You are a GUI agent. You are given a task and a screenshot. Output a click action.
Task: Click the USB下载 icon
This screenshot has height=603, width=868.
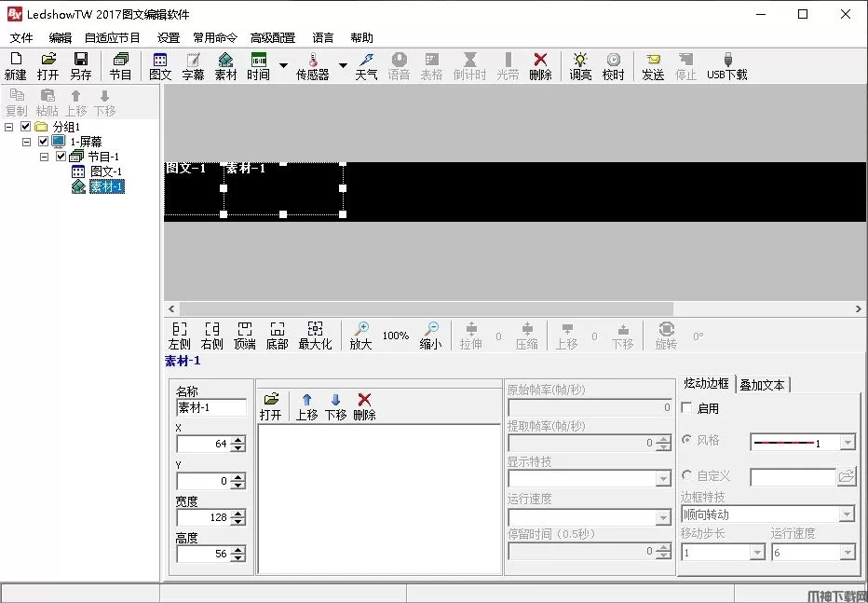tap(726, 66)
